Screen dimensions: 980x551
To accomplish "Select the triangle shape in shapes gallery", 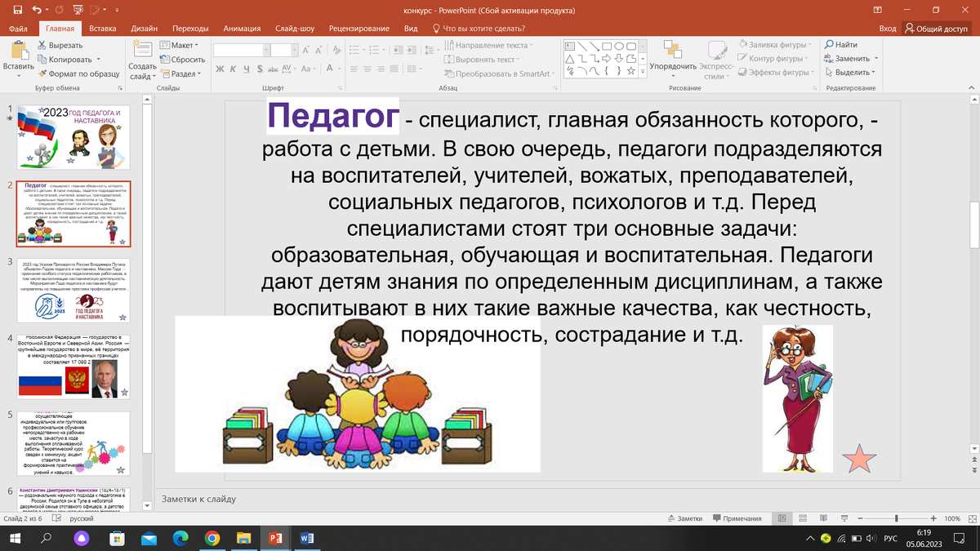I will [x=570, y=58].
